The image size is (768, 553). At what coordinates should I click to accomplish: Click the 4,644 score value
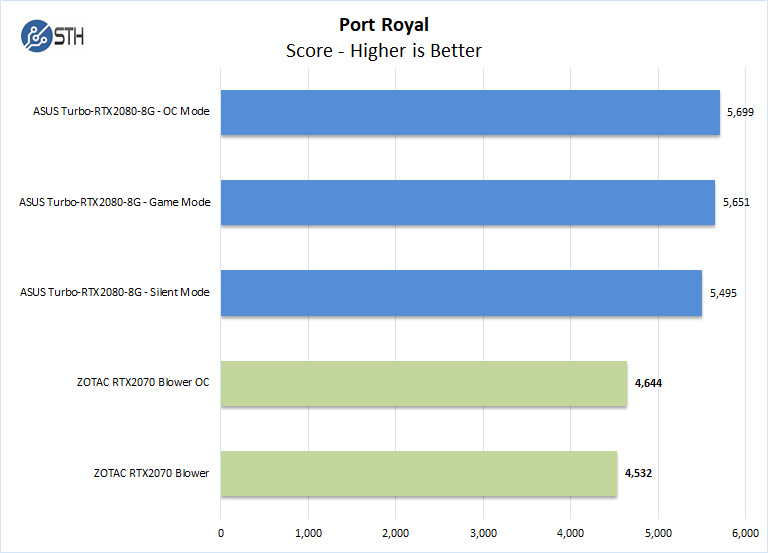click(x=648, y=383)
